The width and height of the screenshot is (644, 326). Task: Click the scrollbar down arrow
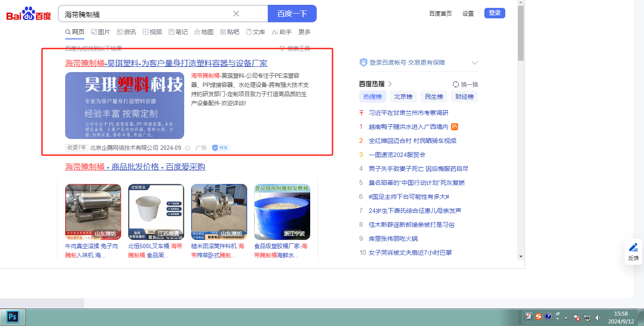[521, 256]
